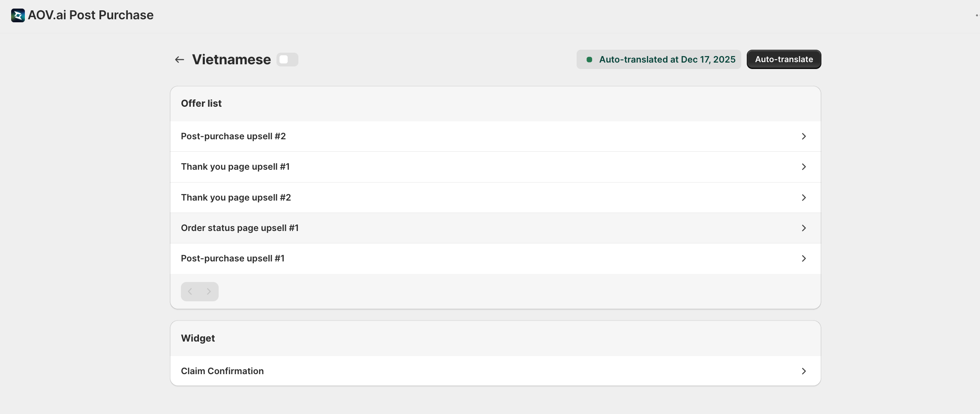Click the chevron on Claim Confirmation
This screenshot has height=414, width=980.
point(804,371)
